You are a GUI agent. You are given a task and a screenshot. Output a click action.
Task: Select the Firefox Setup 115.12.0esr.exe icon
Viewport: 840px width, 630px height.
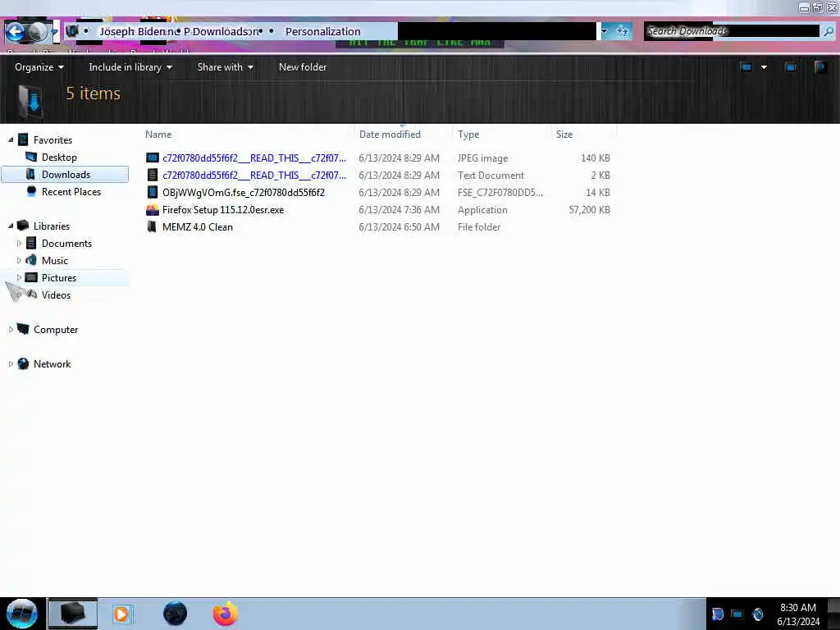tap(153, 209)
